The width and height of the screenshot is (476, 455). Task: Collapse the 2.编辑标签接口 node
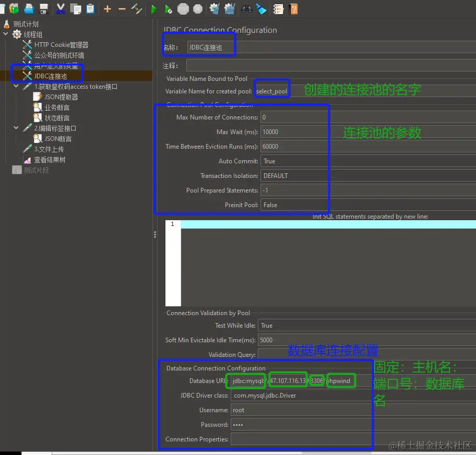pyautogui.click(x=16, y=128)
